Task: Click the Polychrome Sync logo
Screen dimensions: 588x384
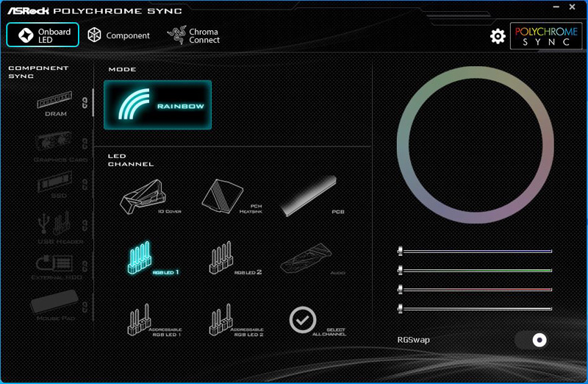Action: tap(546, 36)
